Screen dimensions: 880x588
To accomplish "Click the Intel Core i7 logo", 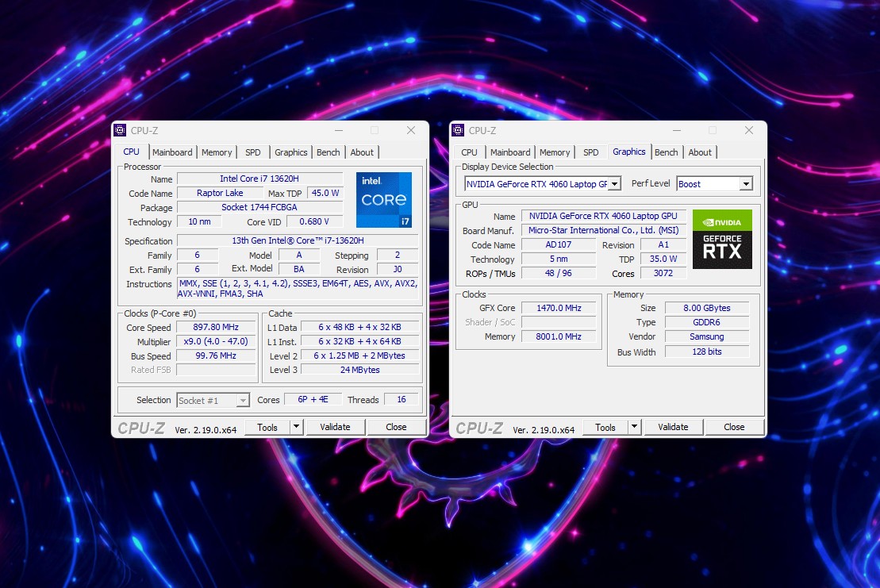I will pos(384,200).
